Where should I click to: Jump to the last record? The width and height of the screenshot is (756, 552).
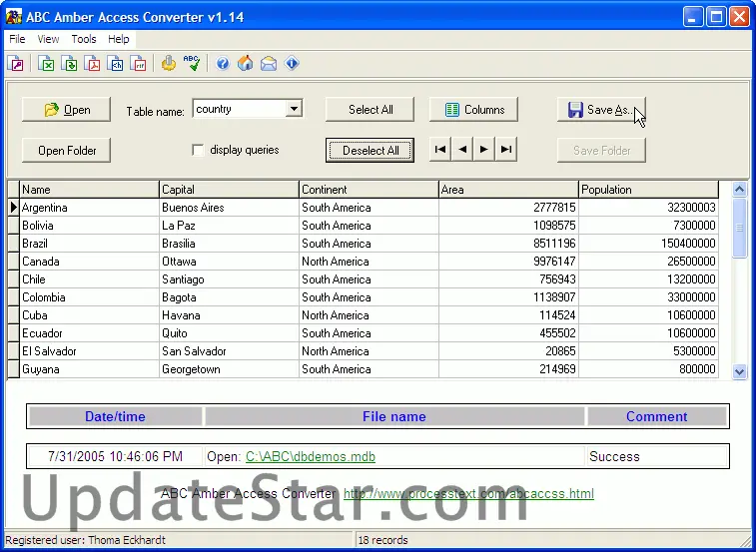coord(506,150)
